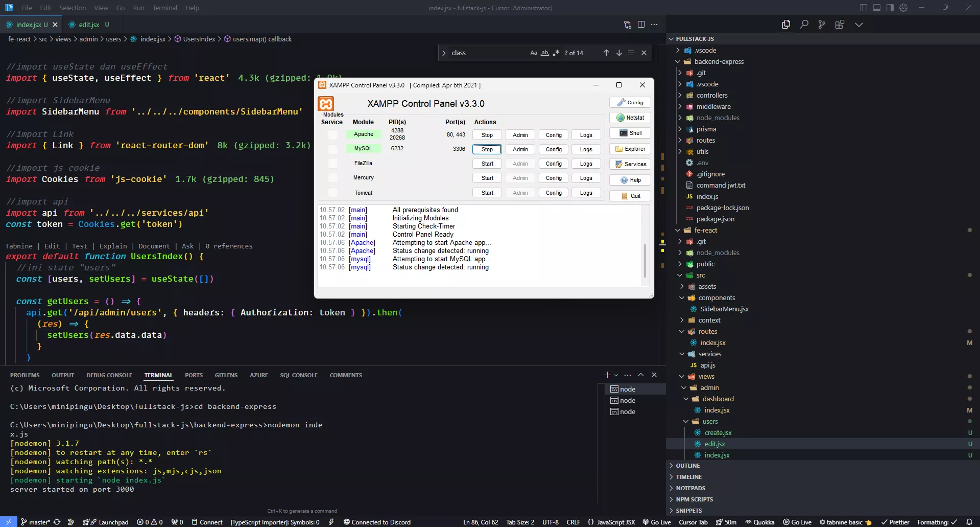Stop the MySQL module in XAMPP
This screenshot has width=980, height=527.
click(487, 149)
